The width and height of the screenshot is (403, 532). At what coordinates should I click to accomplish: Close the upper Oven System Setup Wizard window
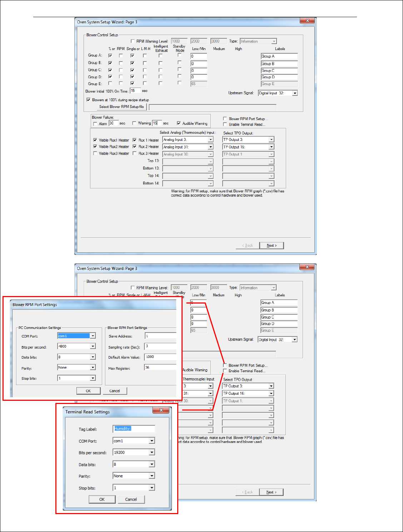(x=307, y=21)
